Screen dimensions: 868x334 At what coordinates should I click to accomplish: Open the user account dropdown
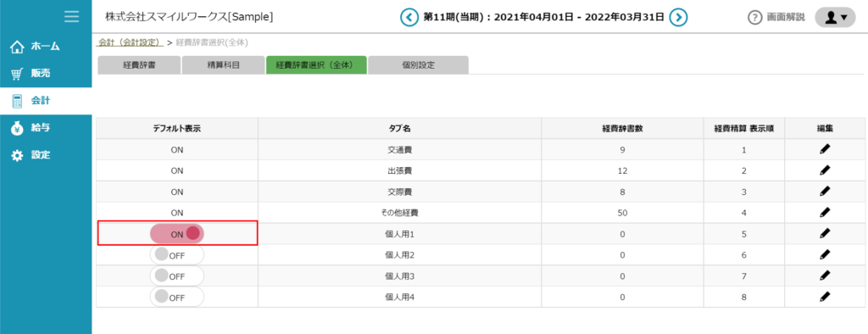click(835, 17)
